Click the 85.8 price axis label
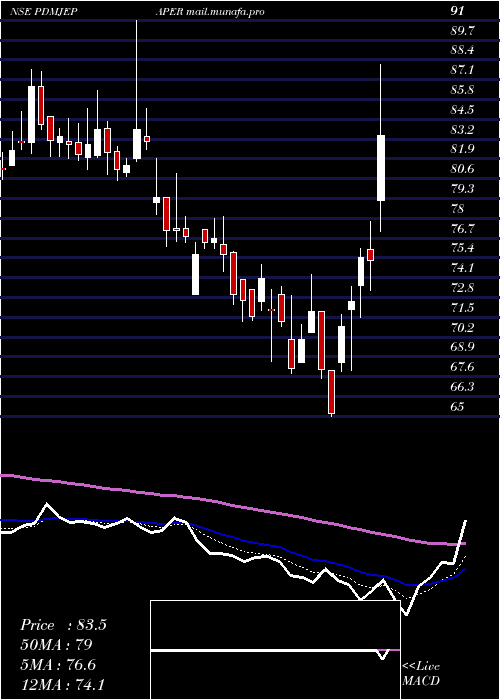This screenshot has width=500, height=700. tap(462, 90)
